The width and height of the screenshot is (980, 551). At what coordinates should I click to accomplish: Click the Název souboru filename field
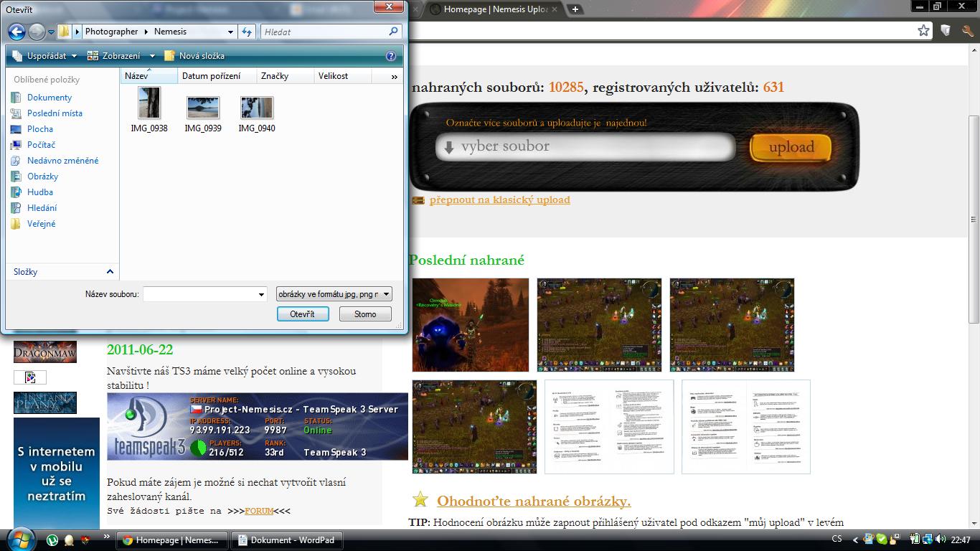[199, 294]
